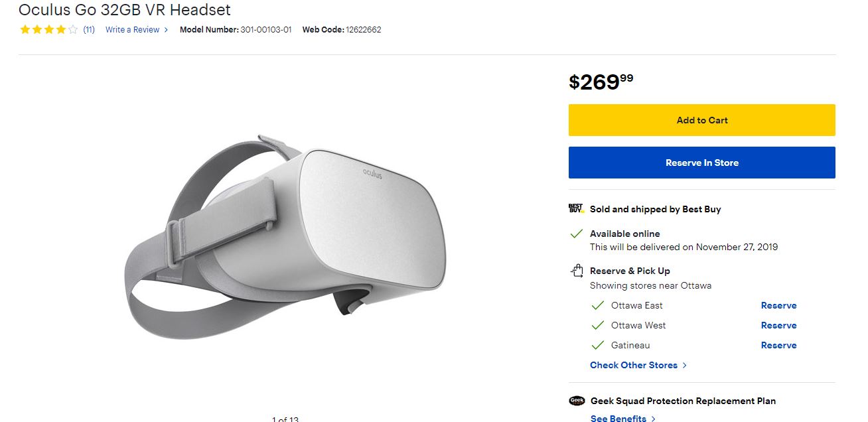Click the Gatineau availability checkmark

point(598,346)
